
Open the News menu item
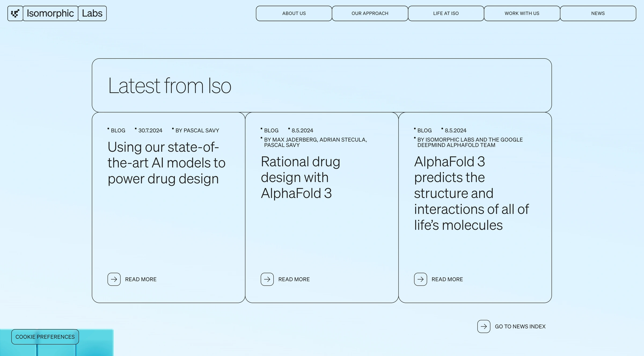(x=598, y=13)
